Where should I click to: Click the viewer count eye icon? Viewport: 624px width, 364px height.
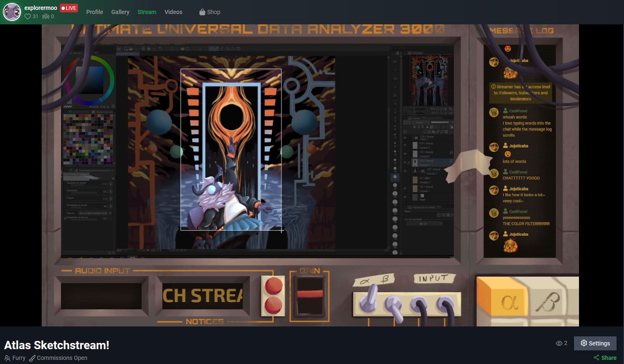coord(559,343)
